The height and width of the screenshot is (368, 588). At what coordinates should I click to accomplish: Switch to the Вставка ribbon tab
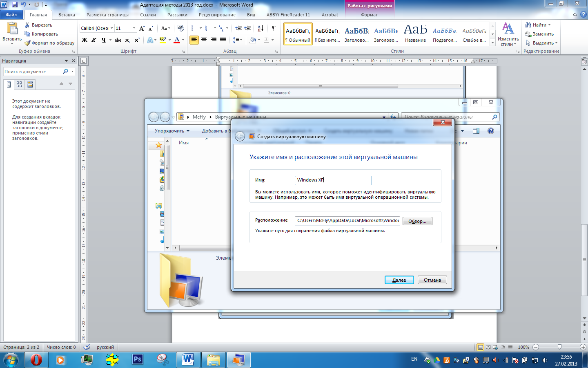tap(67, 15)
